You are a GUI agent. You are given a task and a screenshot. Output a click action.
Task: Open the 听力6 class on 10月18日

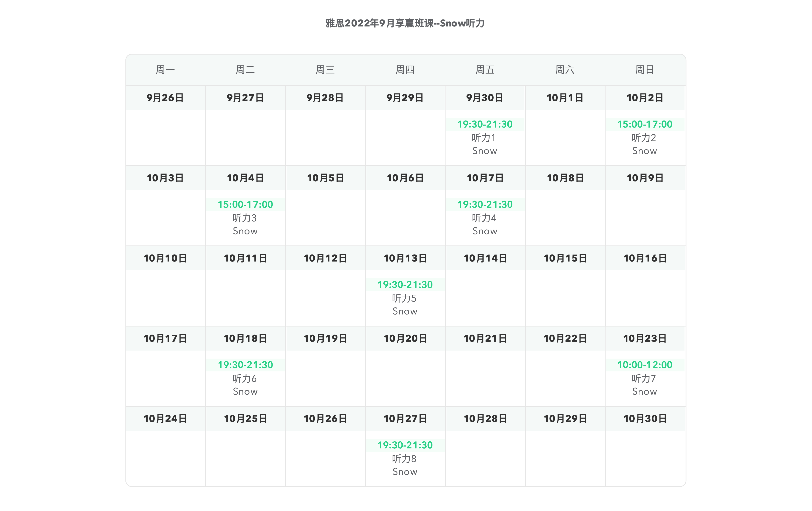click(x=245, y=378)
